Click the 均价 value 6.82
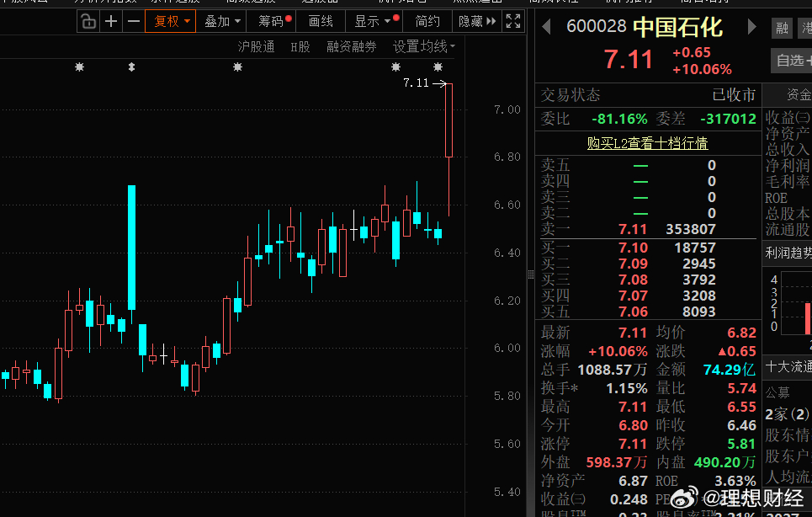The height and width of the screenshot is (517, 812). 741,333
